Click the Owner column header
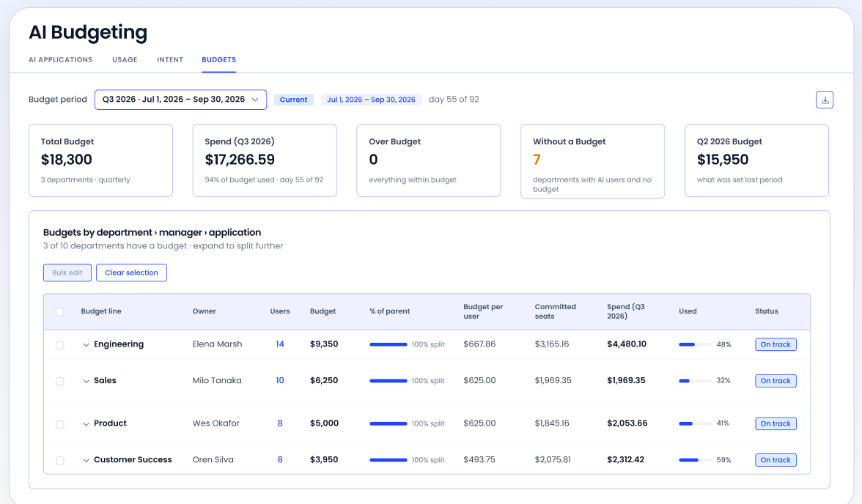Screen dimensions: 862x504 coord(204,311)
